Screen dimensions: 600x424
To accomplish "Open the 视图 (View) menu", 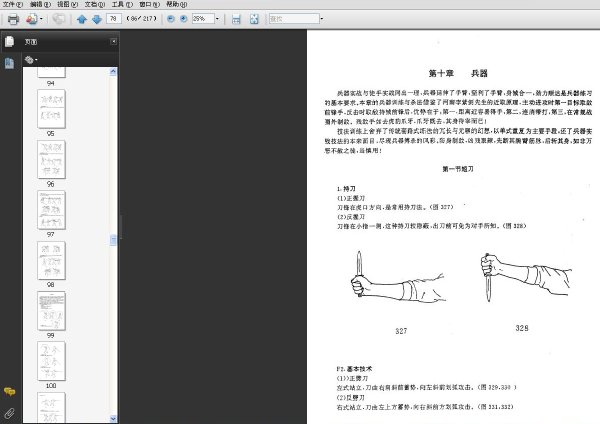I will tap(67, 4).
